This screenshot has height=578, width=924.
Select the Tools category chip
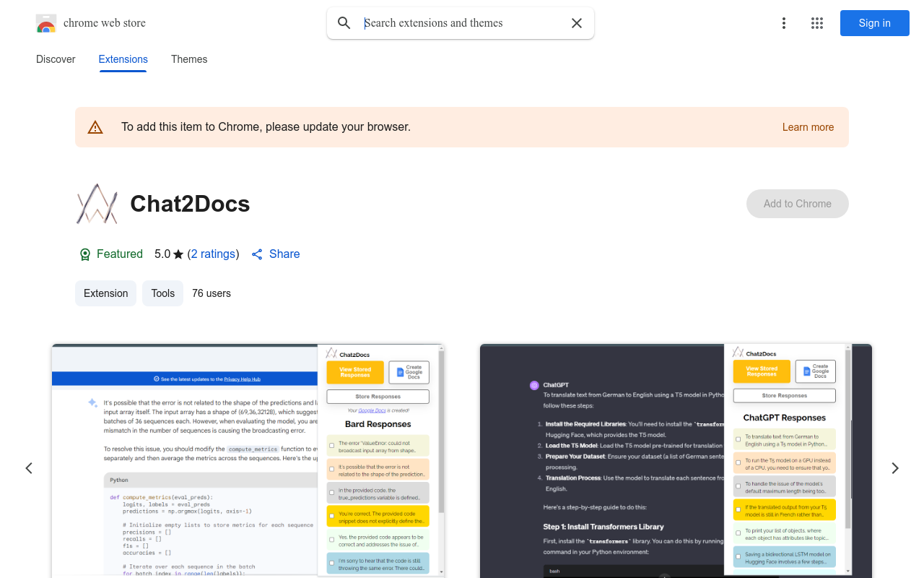pyautogui.click(x=163, y=293)
